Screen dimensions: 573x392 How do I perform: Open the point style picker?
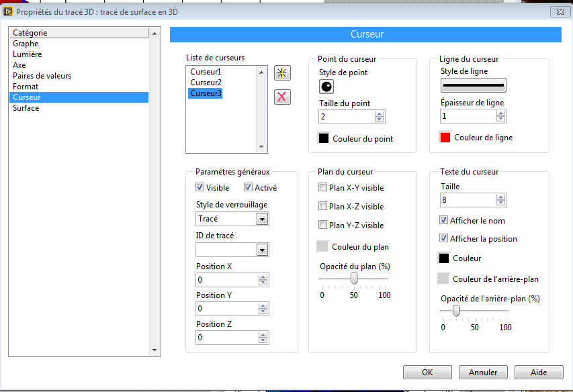(x=326, y=87)
